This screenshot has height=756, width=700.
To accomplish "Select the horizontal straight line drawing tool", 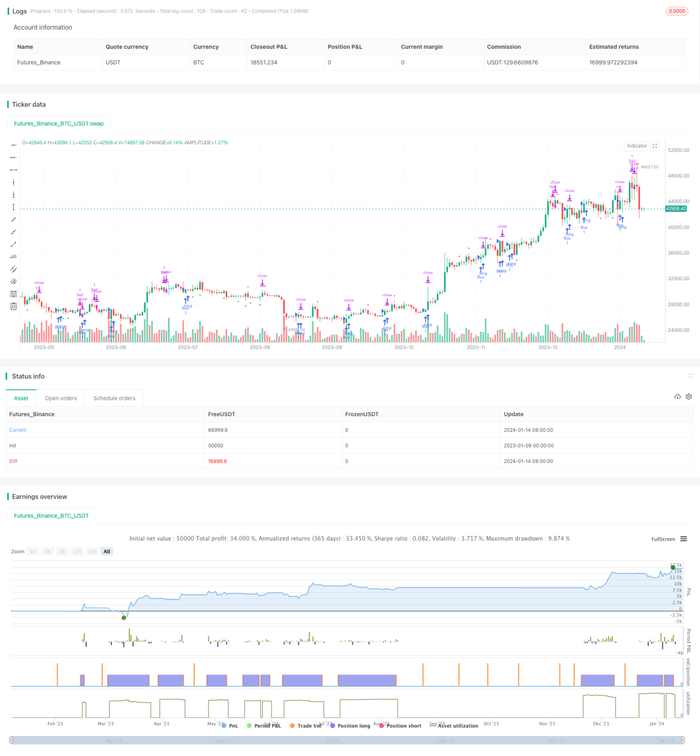I will coord(13,145).
